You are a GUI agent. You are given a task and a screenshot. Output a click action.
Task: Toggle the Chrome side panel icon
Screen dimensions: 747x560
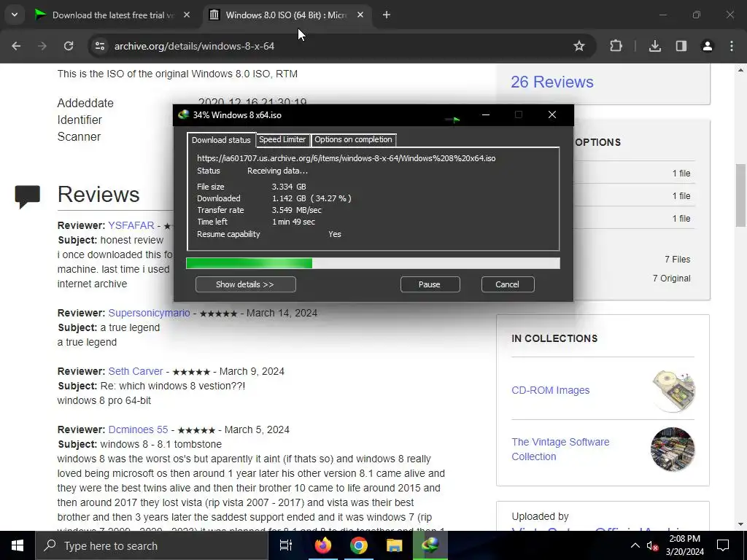pyautogui.click(x=681, y=46)
